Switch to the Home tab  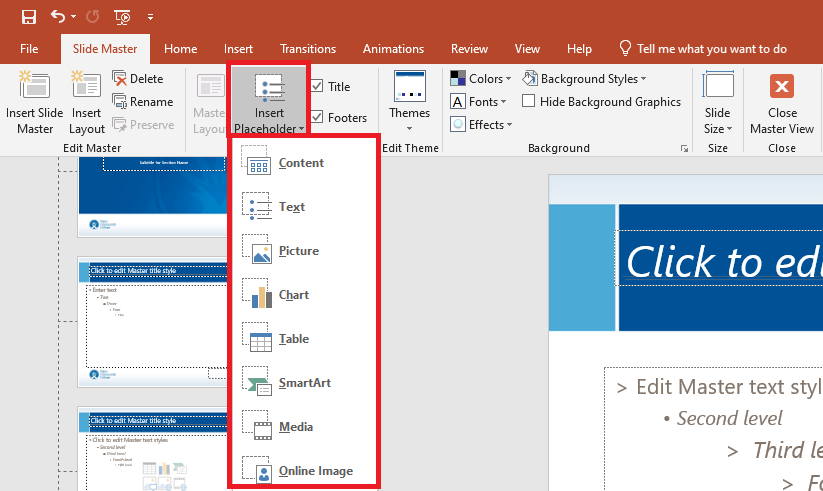pyautogui.click(x=181, y=49)
